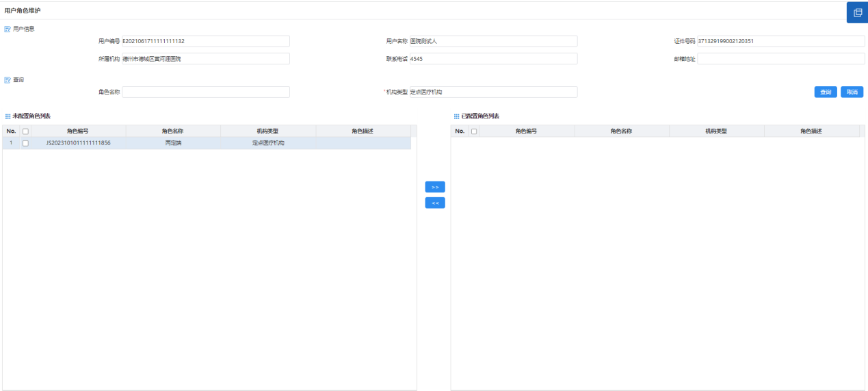Click the blue window icon at top right
This screenshot has width=868, height=391.
tap(857, 12)
